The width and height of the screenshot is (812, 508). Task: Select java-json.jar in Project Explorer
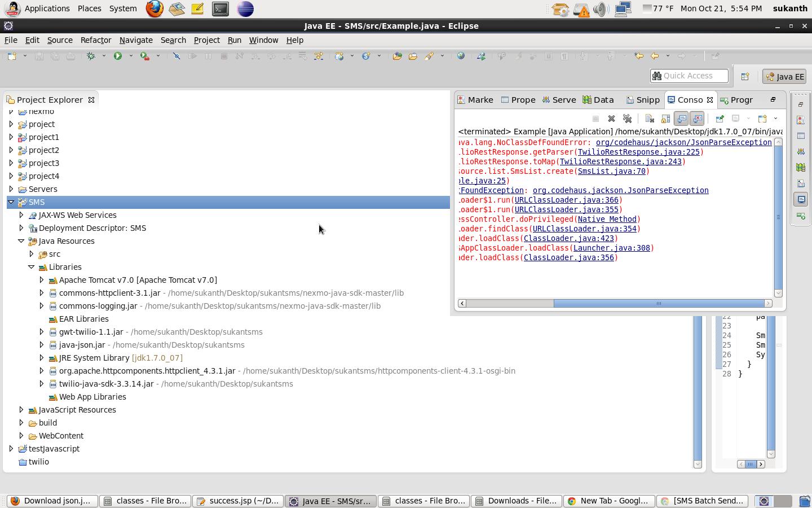(x=82, y=345)
